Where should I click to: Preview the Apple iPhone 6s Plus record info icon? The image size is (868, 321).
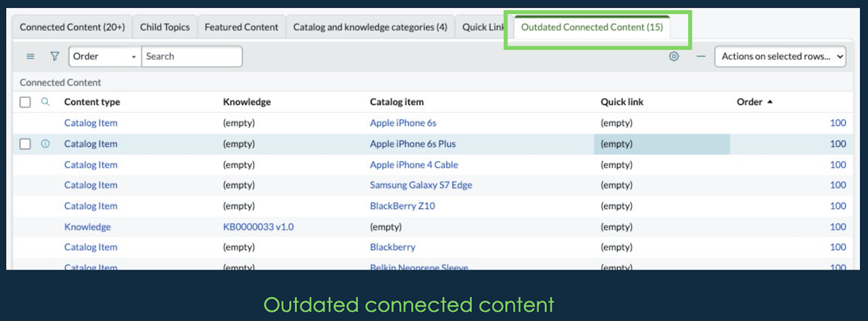[45, 144]
